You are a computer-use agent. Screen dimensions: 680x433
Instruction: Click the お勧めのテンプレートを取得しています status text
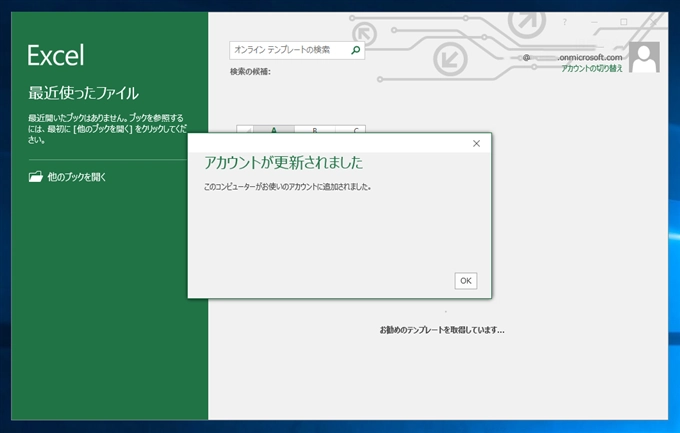[442, 330]
